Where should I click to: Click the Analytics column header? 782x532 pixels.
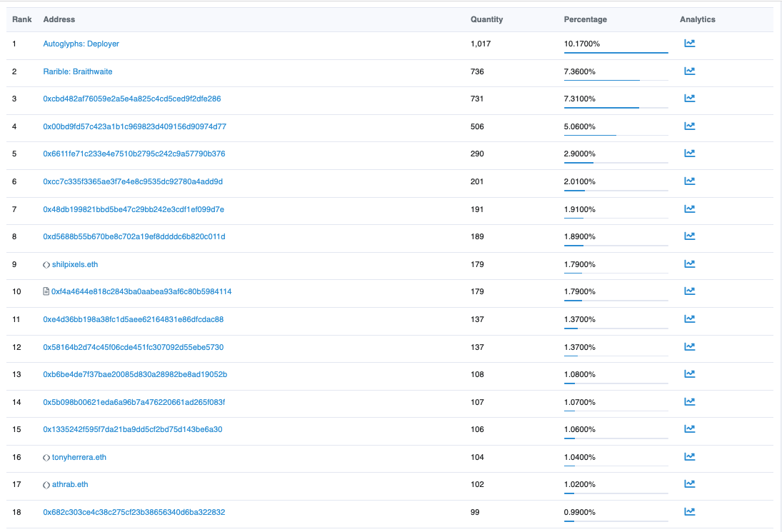[x=697, y=19]
